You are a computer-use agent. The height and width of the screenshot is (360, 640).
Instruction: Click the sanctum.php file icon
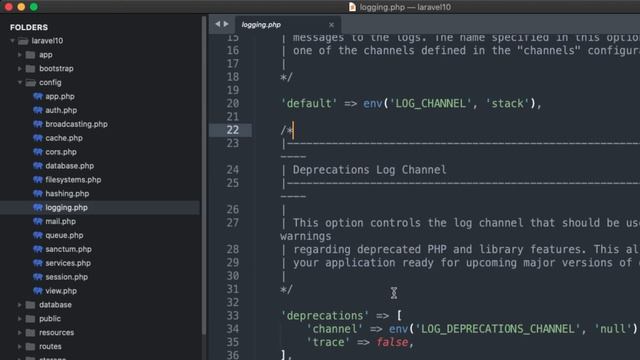click(x=38, y=249)
